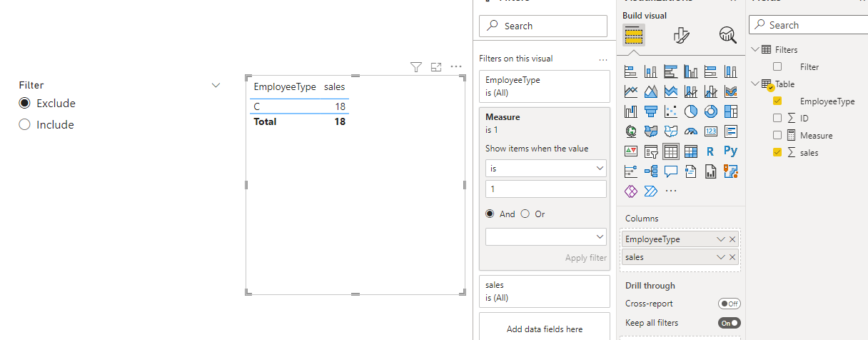Open the Filter slicer dropdown chevron
868x340 pixels.
pyautogui.click(x=216, y=85)
